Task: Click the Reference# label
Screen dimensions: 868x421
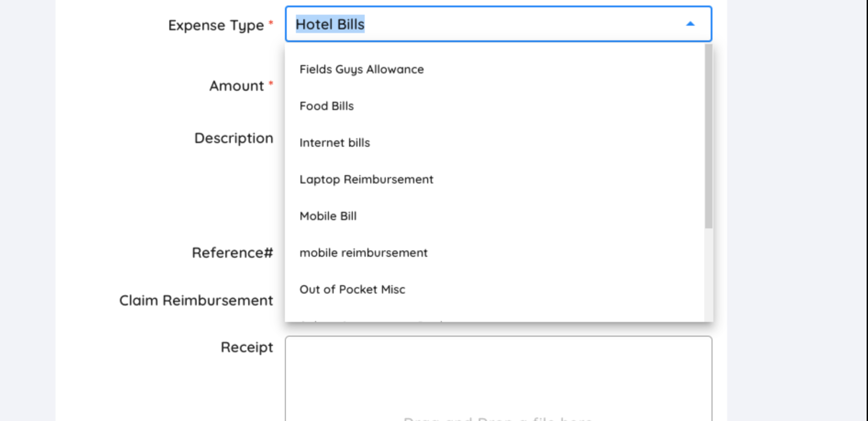Action: point(232,253)
